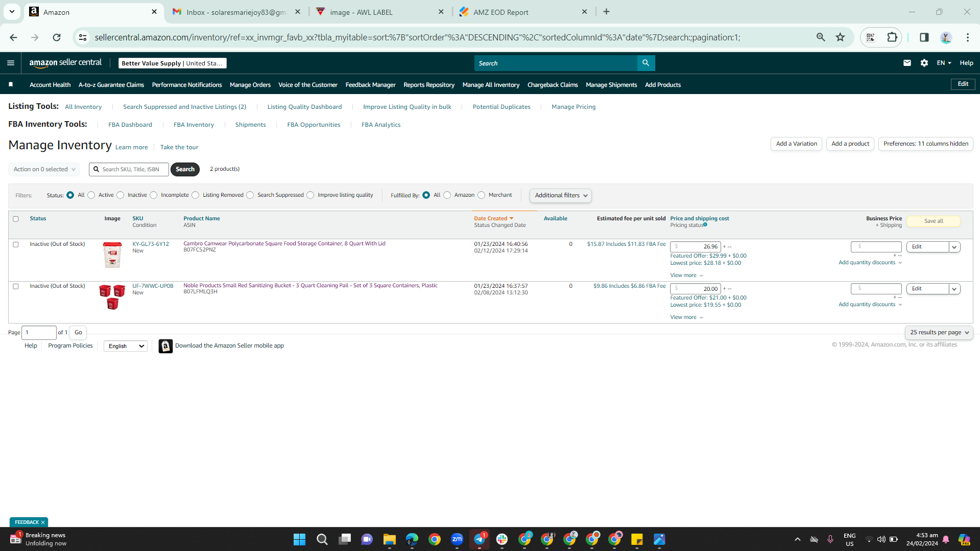The image size is (980, 551).
Task: Check the select-all header checkbox
Action: click(16, 219)
